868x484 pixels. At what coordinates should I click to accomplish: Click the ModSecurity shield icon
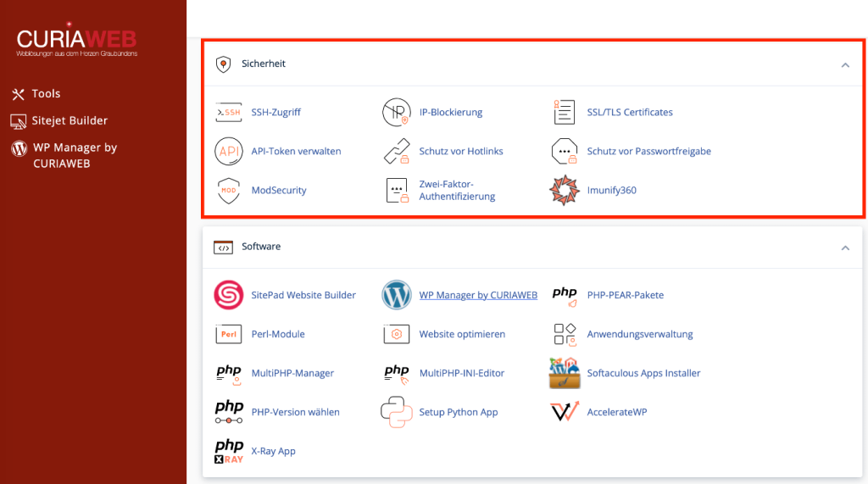229,191
